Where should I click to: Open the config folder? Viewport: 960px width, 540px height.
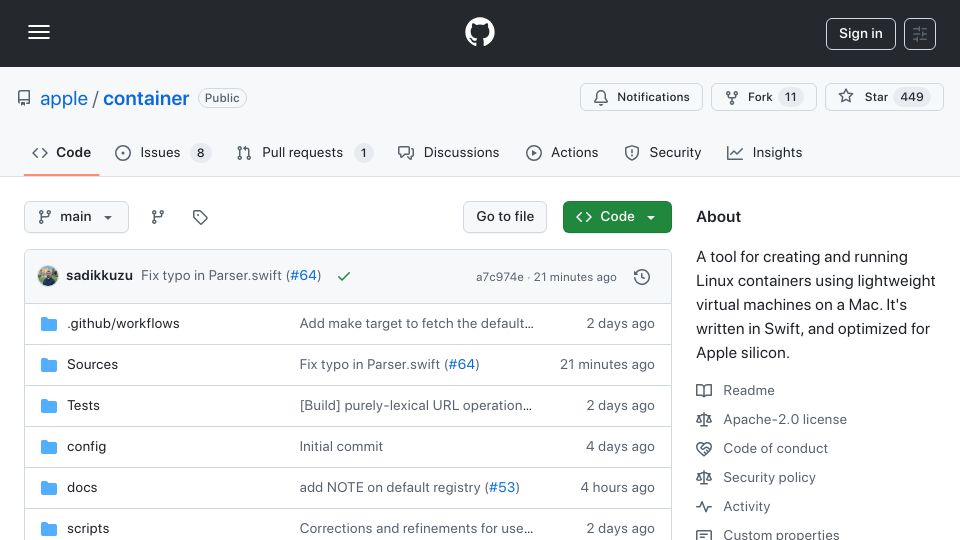[x=86, y=446]
